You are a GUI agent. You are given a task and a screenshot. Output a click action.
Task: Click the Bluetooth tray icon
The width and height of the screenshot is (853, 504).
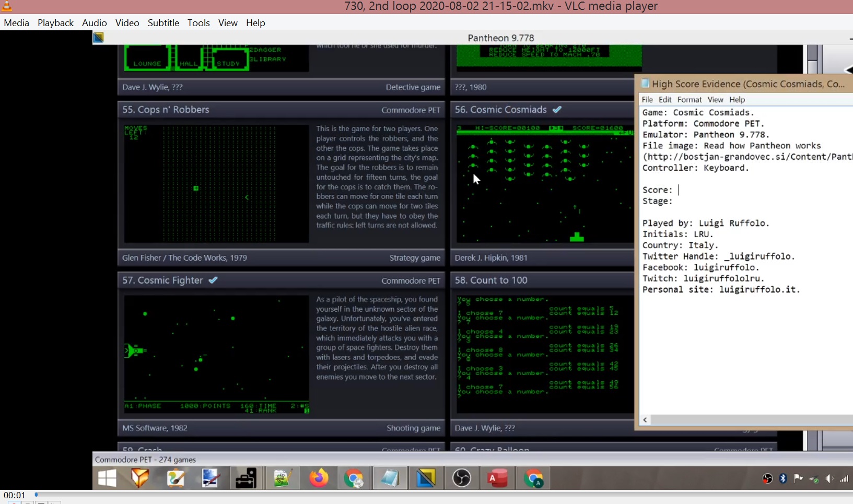point(782,478)
